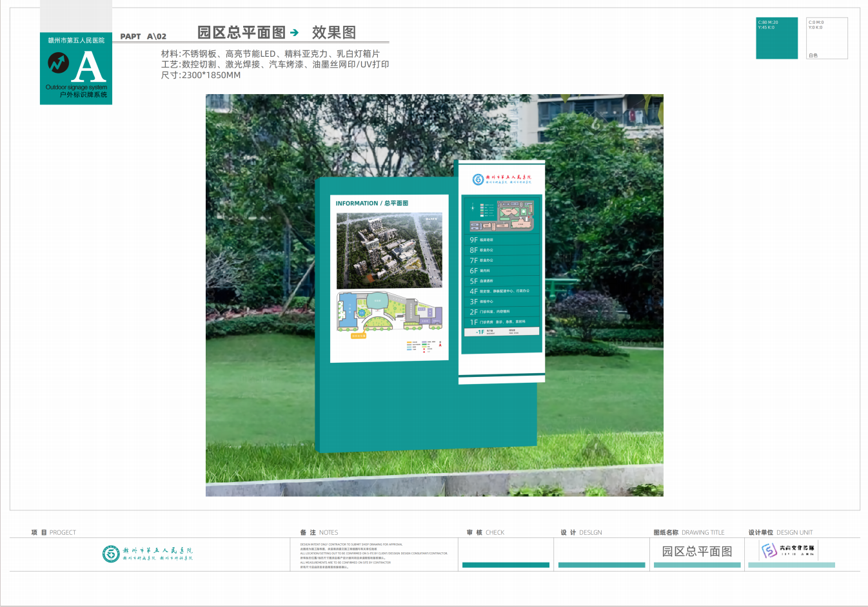Click the arrow icon after 园区总平面图 heading
The image size is (868, 607).
294,32
